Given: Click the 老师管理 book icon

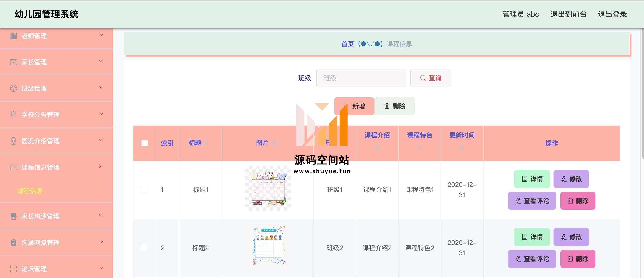Looking at the screenshot, I should (13, 36).
